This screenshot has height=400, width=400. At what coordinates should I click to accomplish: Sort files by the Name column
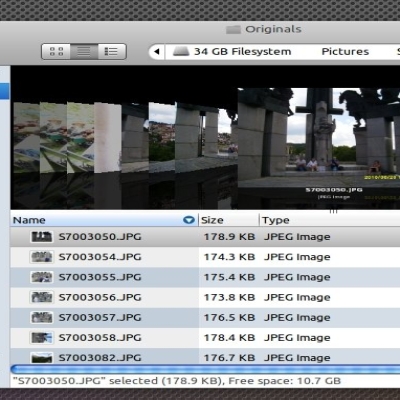pos(104,220)
